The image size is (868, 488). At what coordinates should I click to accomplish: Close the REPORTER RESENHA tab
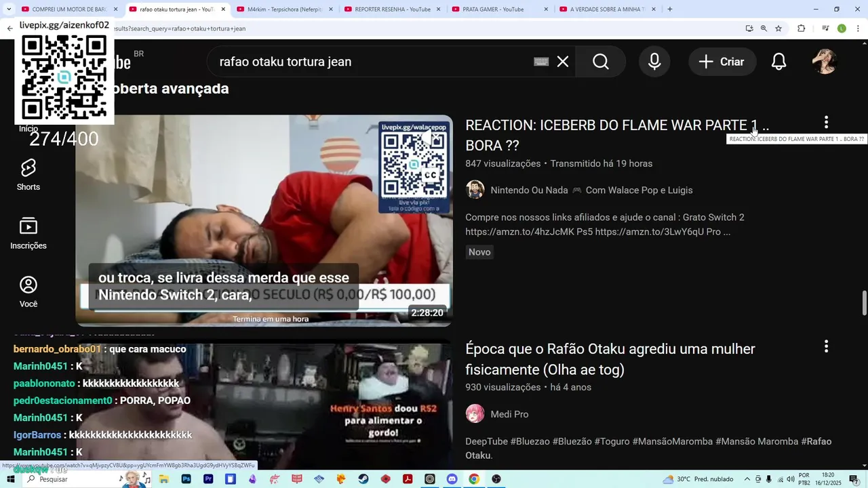pyautogui.click(x=438, y=9)
